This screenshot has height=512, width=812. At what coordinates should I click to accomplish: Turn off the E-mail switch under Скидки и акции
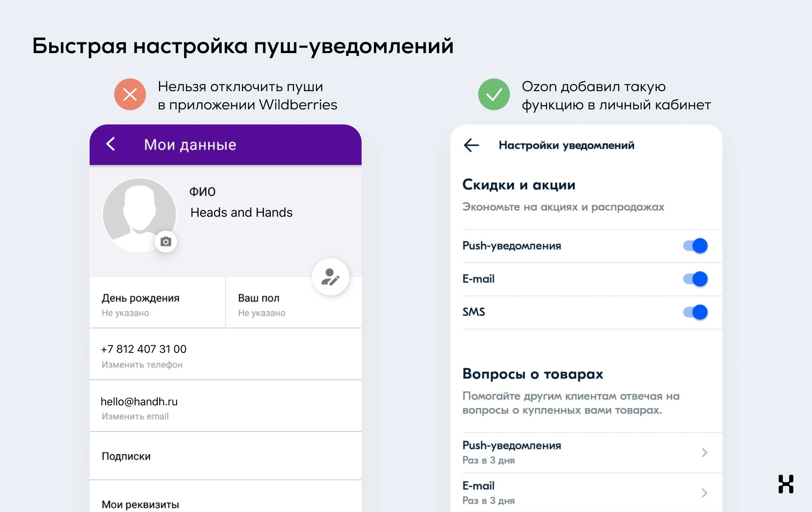click(x=695, y=279)
